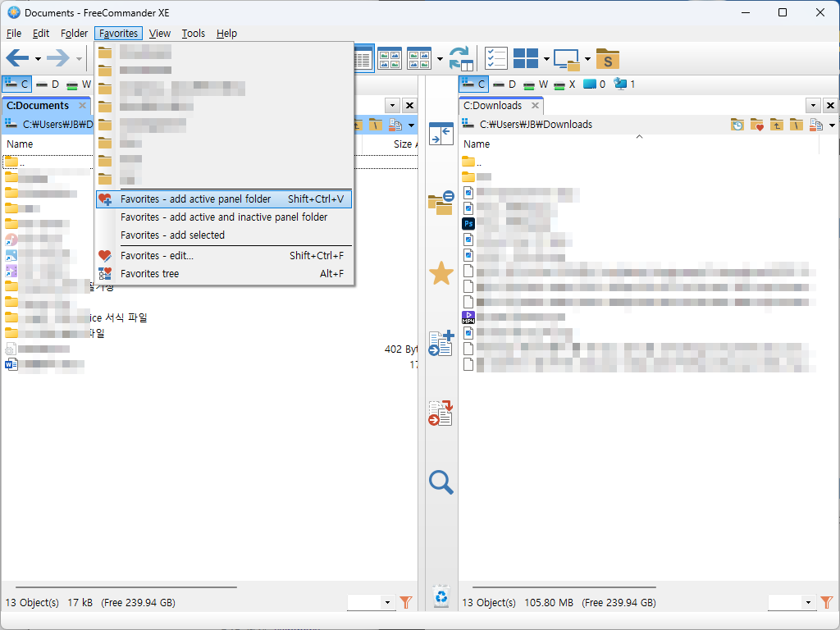This screenshot has height=630, width=840.
Task: Choose Favorites - add active panel folder
Action: click(224, 199)
